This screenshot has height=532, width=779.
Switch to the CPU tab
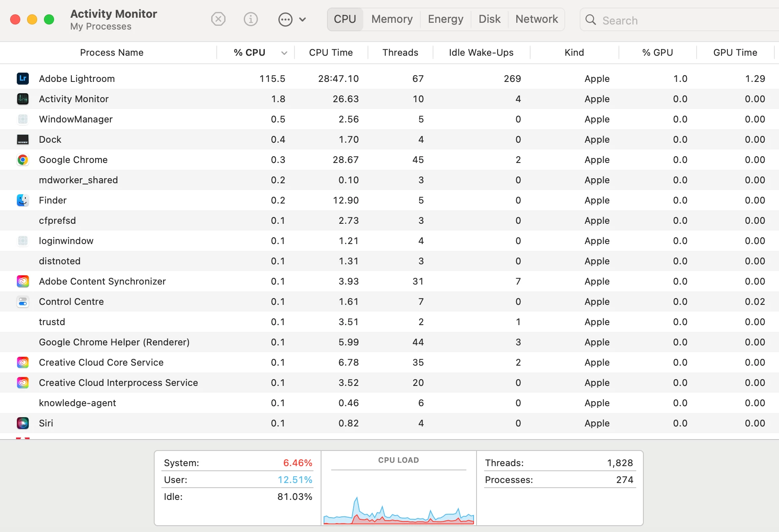click(x=345, y=19)
